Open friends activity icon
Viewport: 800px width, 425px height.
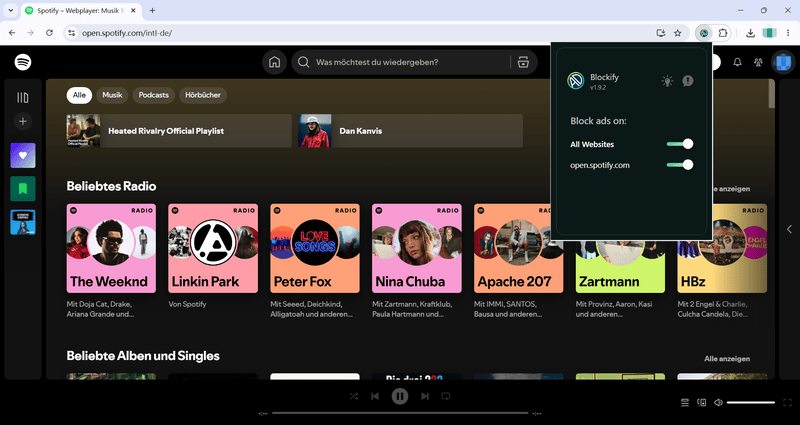click(758, 62)
